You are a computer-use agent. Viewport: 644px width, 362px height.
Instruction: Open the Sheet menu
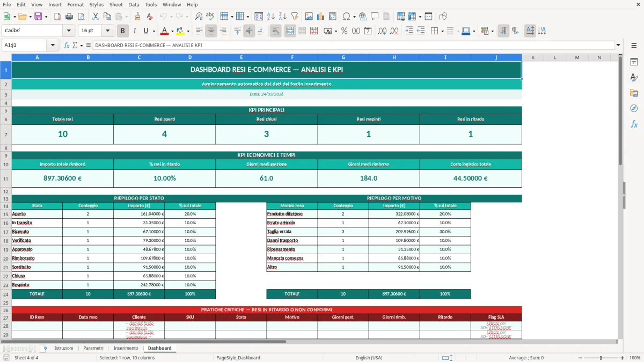116,4
